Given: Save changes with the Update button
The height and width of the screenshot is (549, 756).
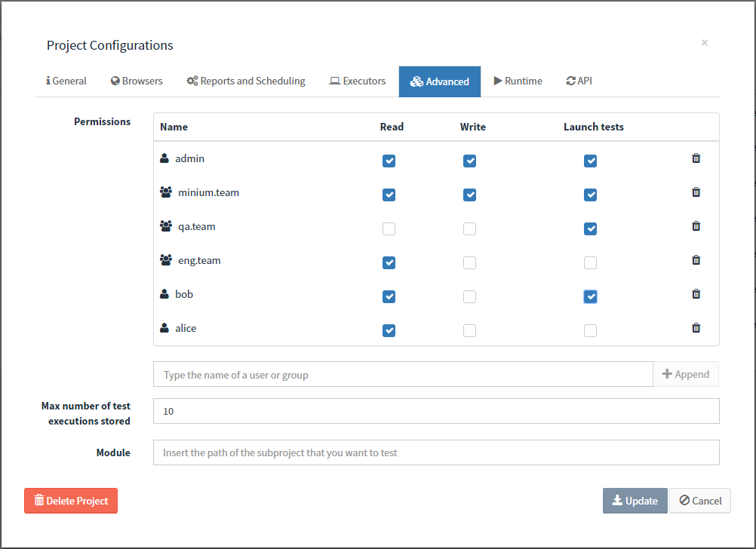Looking at the screenshot, I should [635, 501].
